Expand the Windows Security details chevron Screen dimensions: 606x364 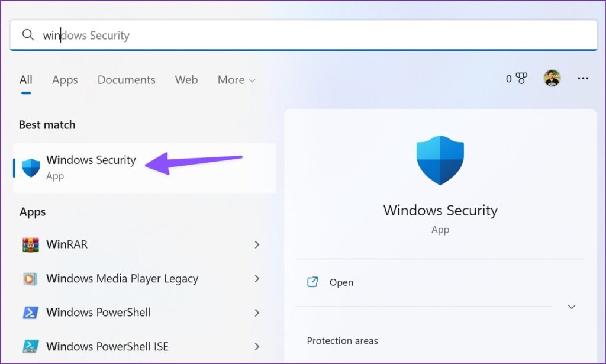pyautogui.click(x=571, y=307)
